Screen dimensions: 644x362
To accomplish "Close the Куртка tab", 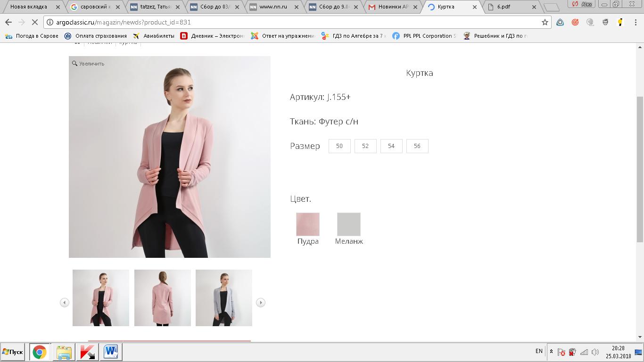I will (475, 7).
